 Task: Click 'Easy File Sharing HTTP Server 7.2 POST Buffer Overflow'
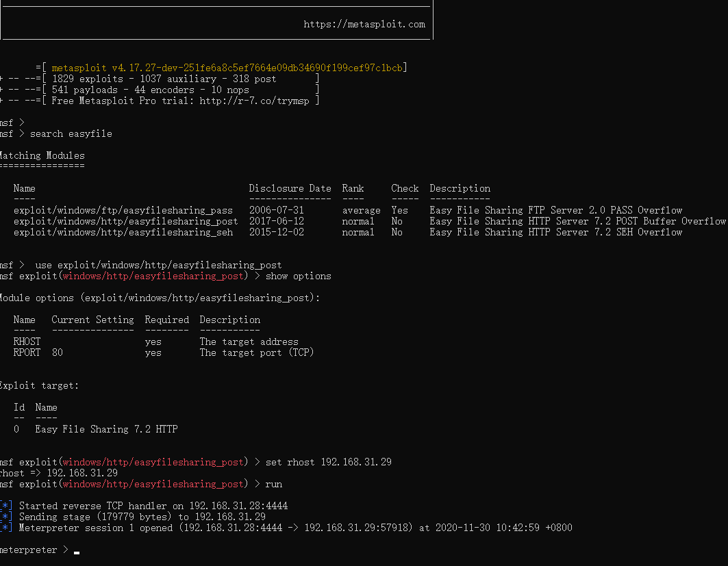(577, 221)
